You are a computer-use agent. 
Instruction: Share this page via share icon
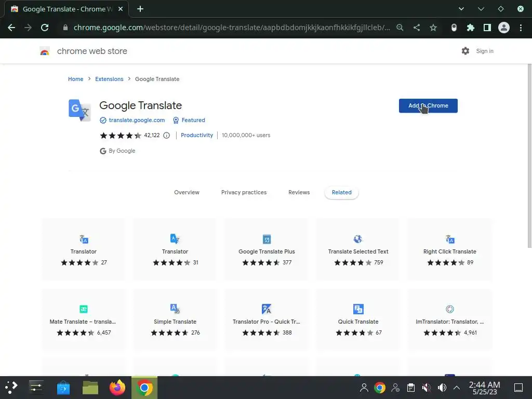click(417, 28)
